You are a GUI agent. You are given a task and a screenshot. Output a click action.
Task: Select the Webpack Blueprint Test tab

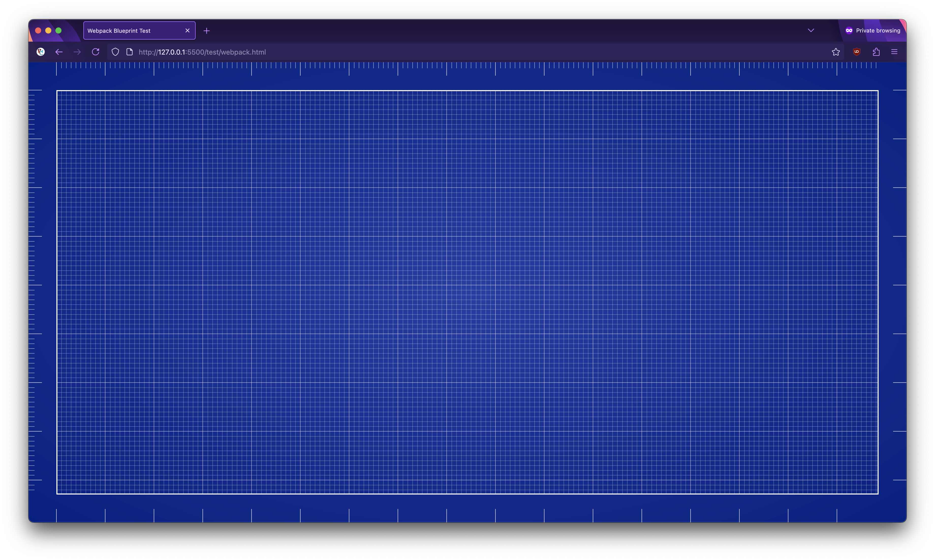click(x=139, y=30)
